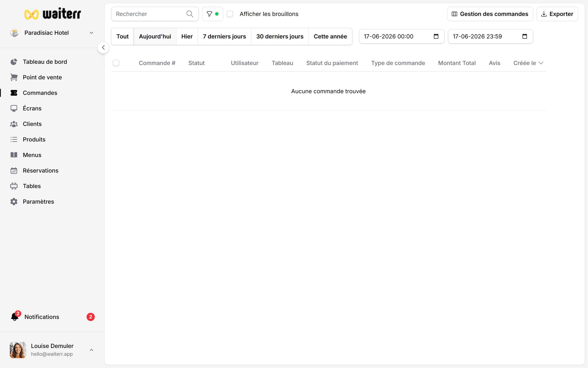Expand the user profile menu chevron
588x368 pixels.
91,350
